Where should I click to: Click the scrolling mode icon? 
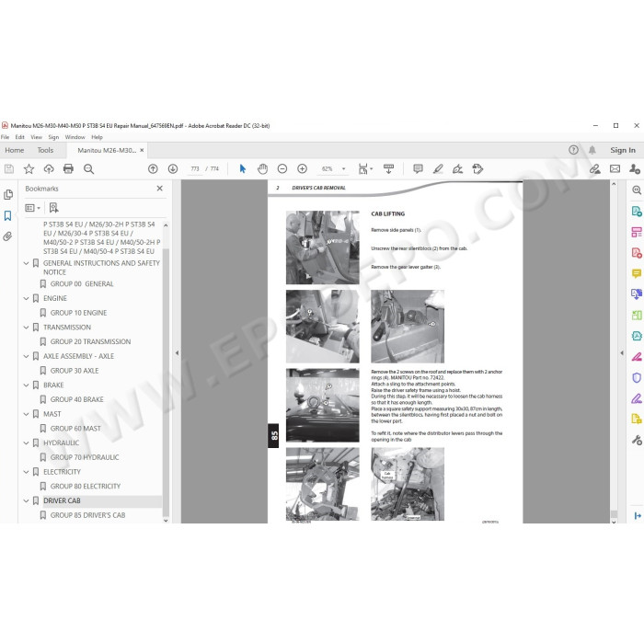pos(388,168)
